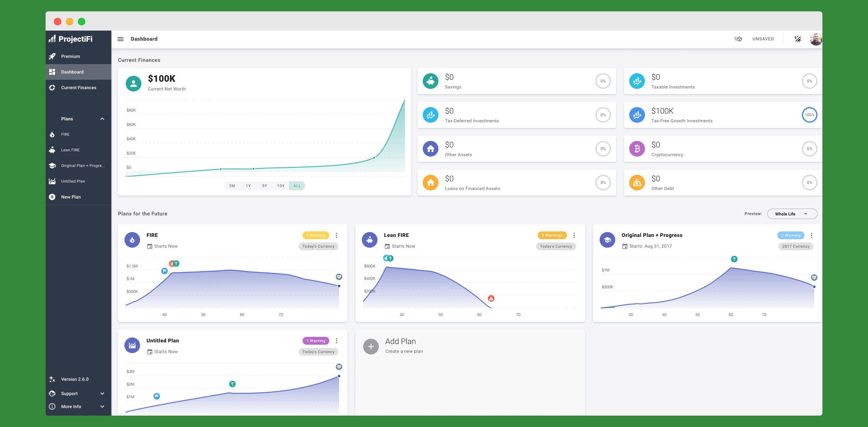Collapse the Plans section chevron
The width and height of the screenshot is (868, 427).
(x=102, y=119)
